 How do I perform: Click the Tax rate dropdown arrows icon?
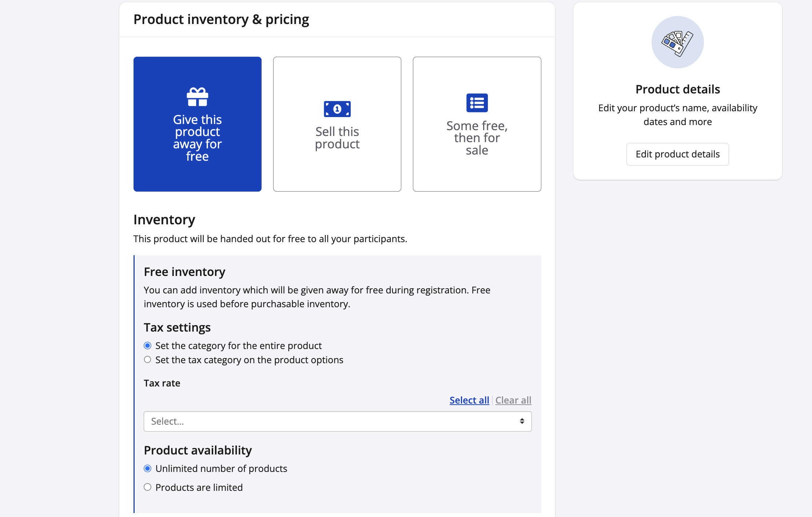coord(522,421)
